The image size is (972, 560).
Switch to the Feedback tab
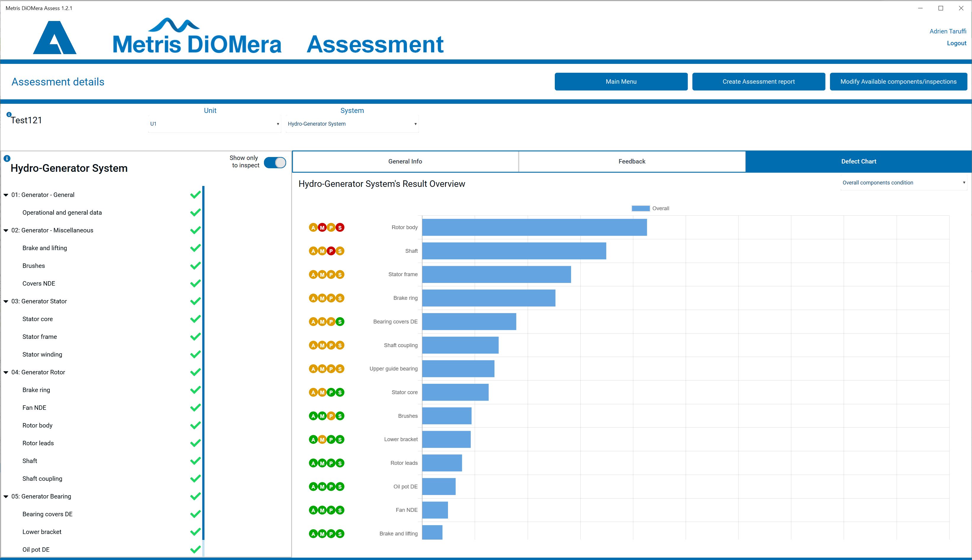coord(632,161)
